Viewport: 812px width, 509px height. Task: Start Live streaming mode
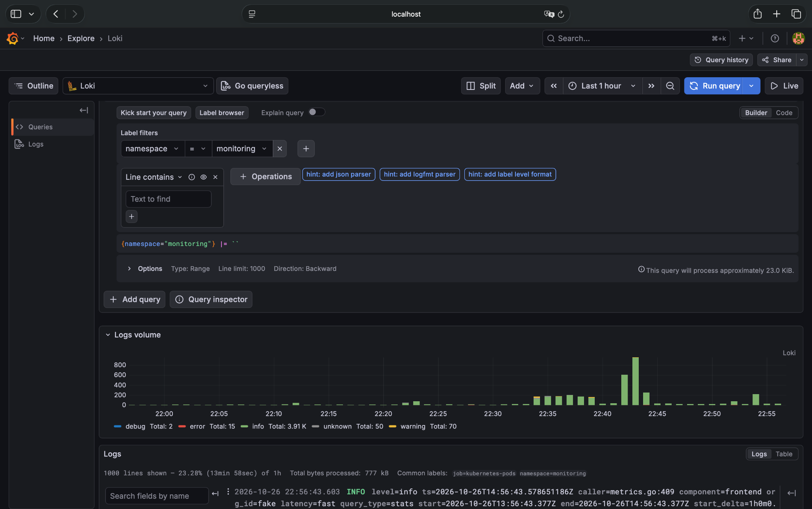point(784,86)
